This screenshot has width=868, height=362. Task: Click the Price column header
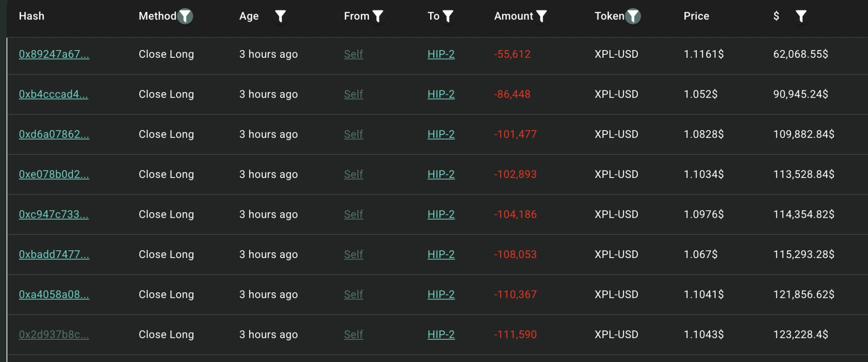[x=696, y=16]
